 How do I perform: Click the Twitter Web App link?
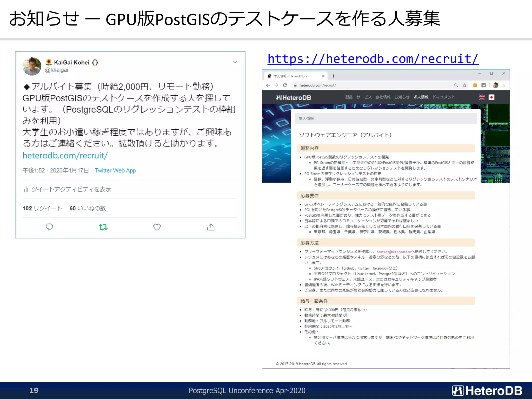tap(115, 170)
